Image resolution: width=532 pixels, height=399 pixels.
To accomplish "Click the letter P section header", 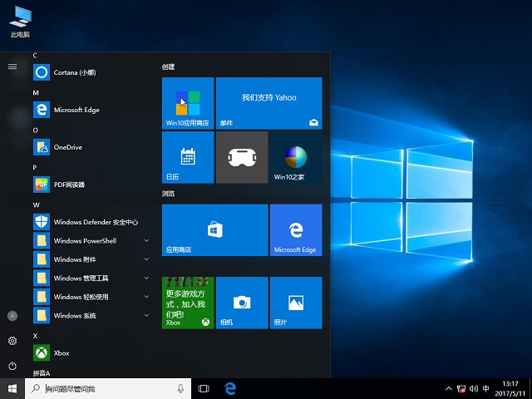I will [x=35, y=167].
